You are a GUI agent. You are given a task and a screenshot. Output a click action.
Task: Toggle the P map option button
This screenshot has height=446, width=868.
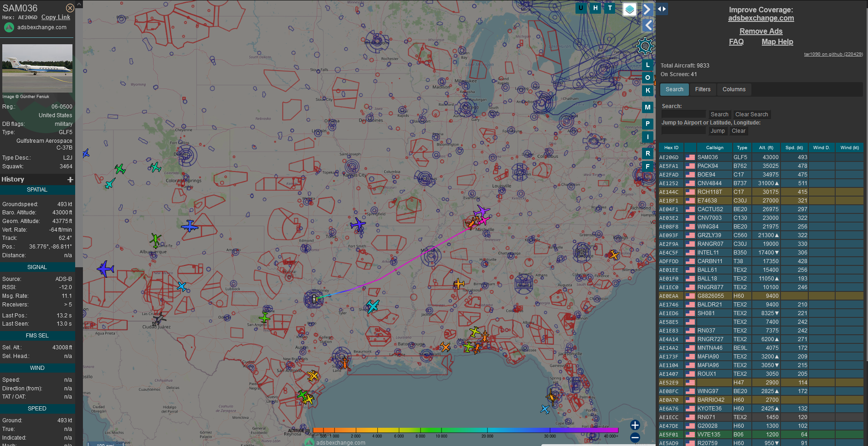[x=648, y=124]
